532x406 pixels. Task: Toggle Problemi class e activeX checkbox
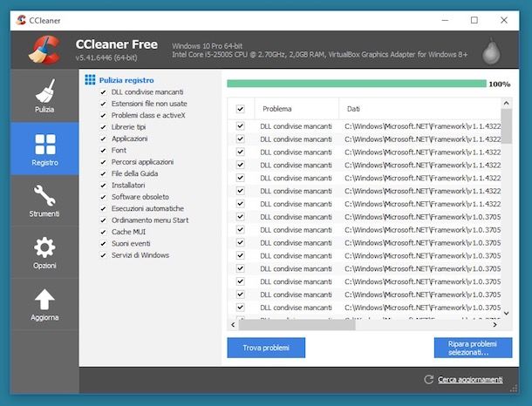(103, 116)
